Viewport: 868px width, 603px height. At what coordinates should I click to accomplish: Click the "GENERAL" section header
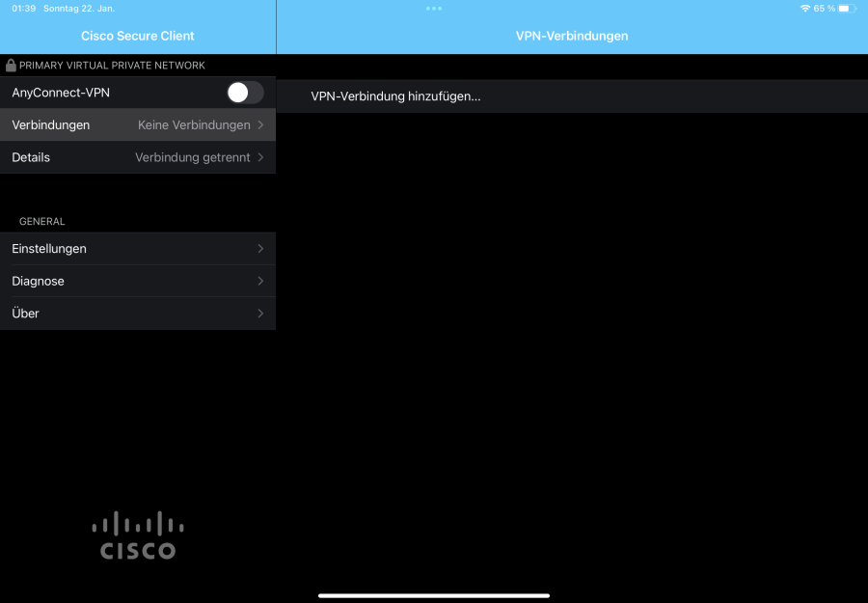[42, 222]
